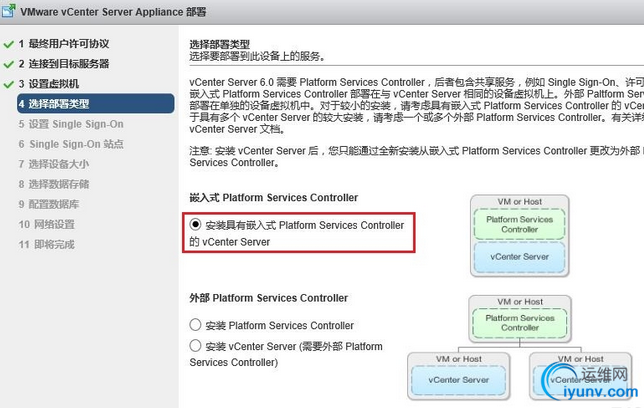The width and height of the screenshot is (644, 408).
Task: Click the subtitle 选择要部署到此设备上的服务
Action: coord(257,56)
